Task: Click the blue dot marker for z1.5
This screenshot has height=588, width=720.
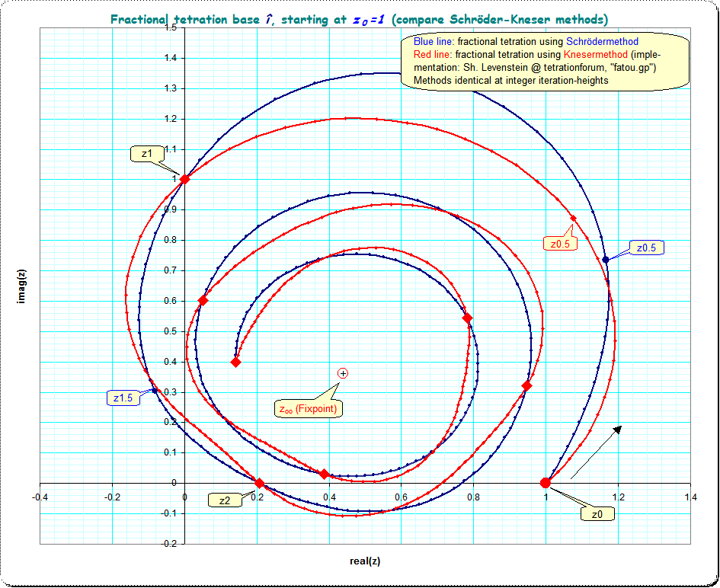Action: [155, 391]
